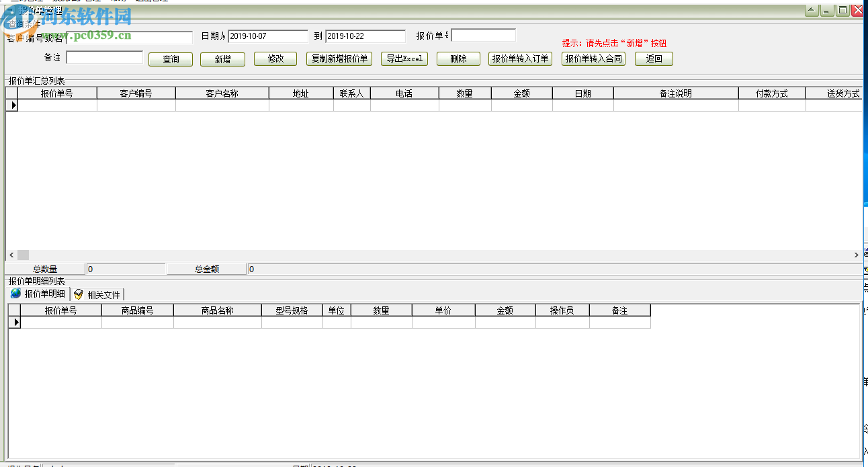The width and height of the screenshot is (868, 467).
Task: Focus the 客户编号或名称 input field
Action: [x=129, y=38]
